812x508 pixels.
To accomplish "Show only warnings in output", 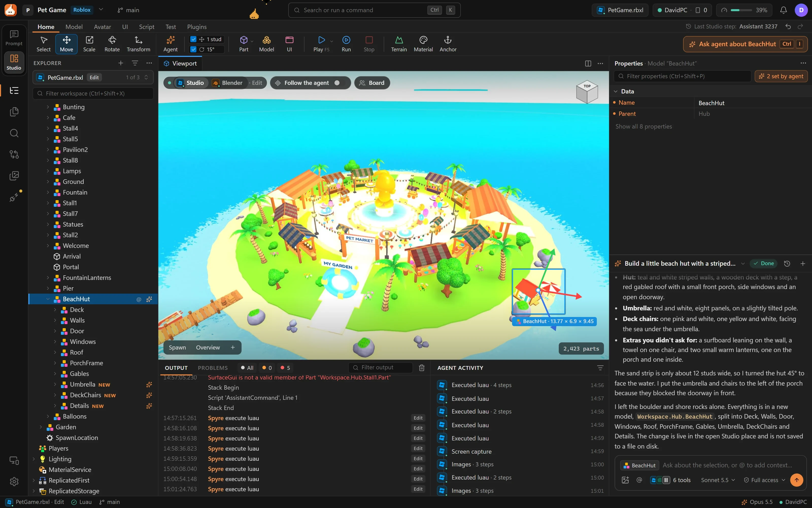I will 267,368.
